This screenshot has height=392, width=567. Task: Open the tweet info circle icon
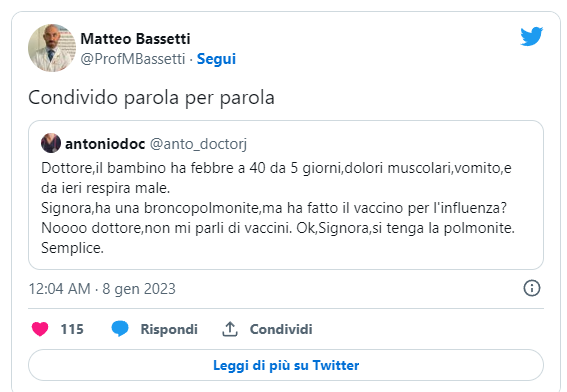(x=532, y=288)
